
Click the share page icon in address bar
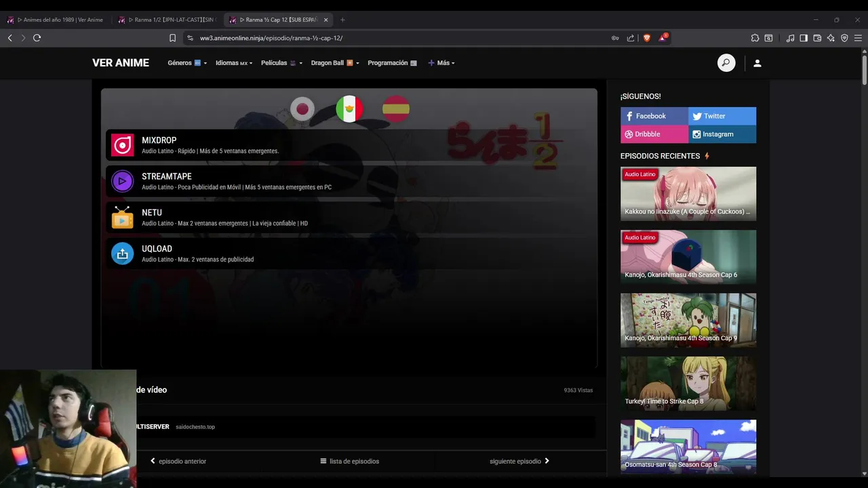(631, 38)
